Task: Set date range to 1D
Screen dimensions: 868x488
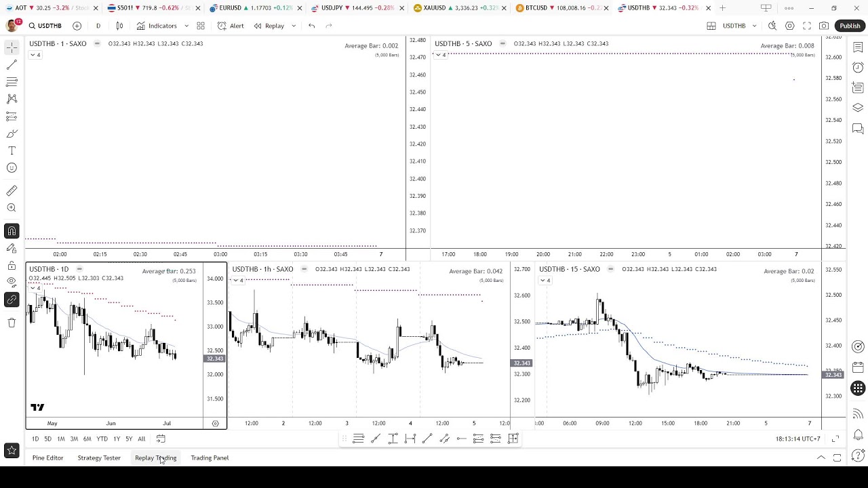Action: pyautogui.click(x=35, y=439)
